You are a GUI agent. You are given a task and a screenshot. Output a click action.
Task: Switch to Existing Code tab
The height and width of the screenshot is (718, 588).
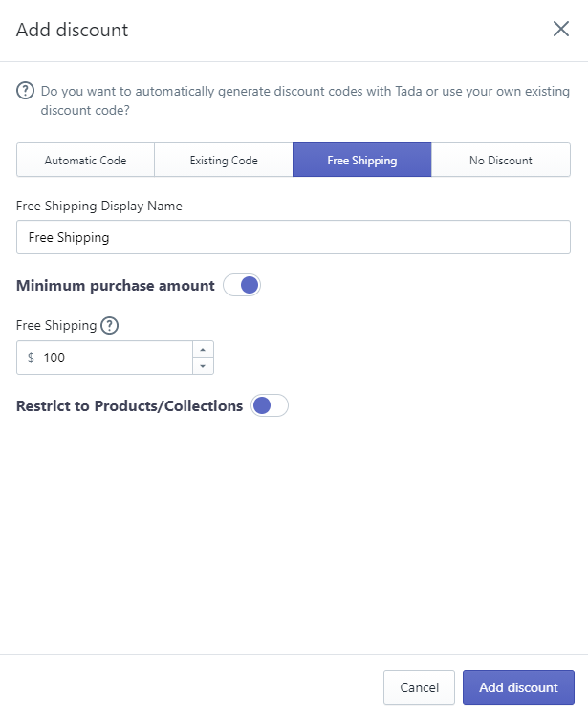click(224, 160)
